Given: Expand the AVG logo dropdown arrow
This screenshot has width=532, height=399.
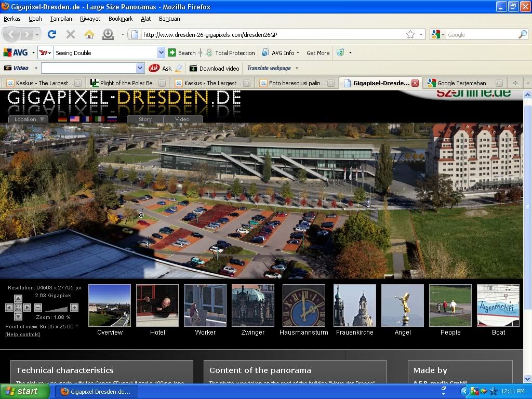Looking at the screenshot, I should coord(33,52).
